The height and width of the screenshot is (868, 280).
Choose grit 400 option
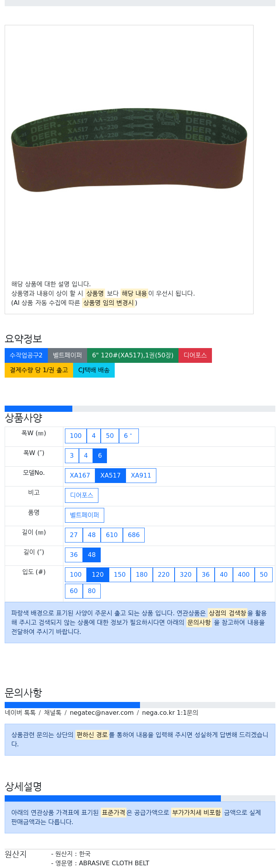pos(244,575)
